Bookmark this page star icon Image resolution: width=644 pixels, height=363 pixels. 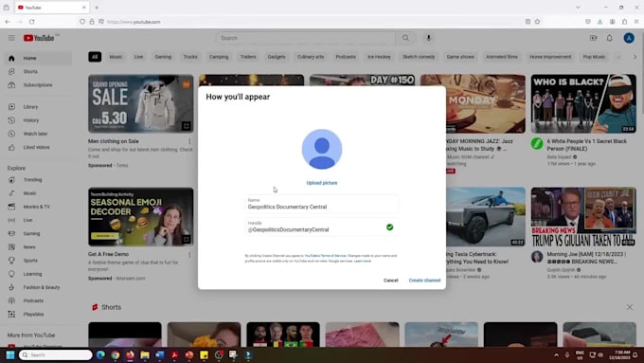pyautogui.click(x=537, y=22)
